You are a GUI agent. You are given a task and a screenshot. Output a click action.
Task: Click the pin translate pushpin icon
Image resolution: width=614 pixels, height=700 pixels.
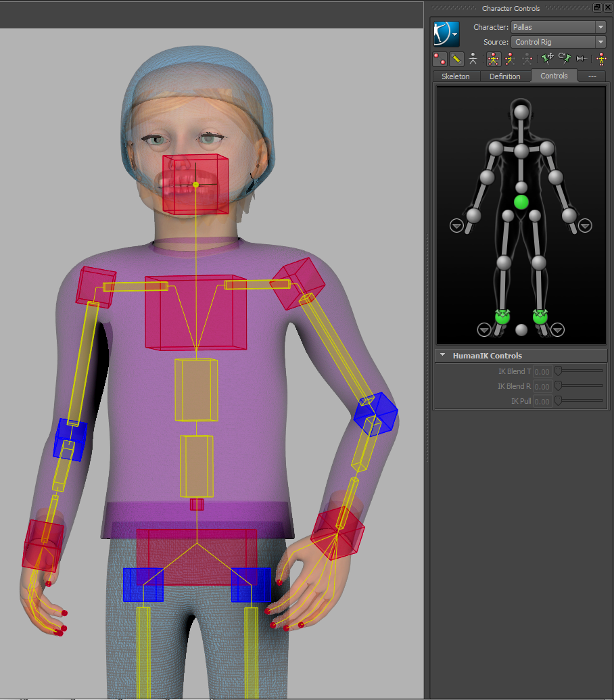coord(547,59)
